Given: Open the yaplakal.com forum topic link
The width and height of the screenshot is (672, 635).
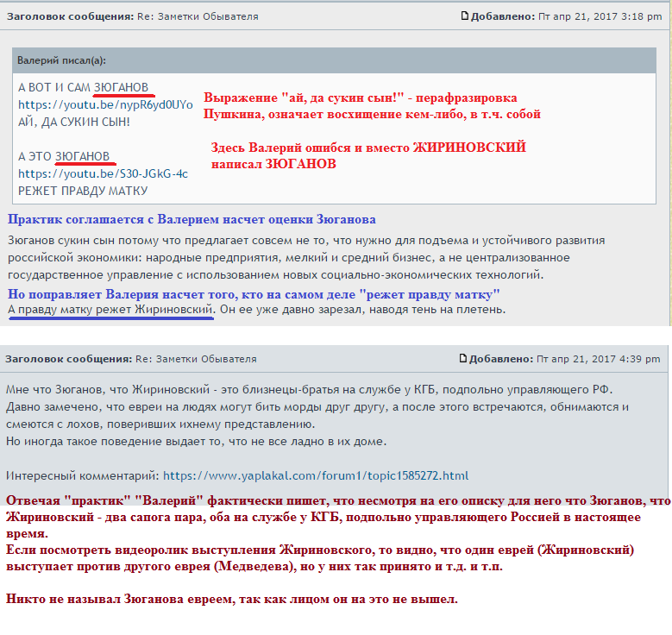Looking at the screenshot, I should pyautogui.click(x=316, y=476).
